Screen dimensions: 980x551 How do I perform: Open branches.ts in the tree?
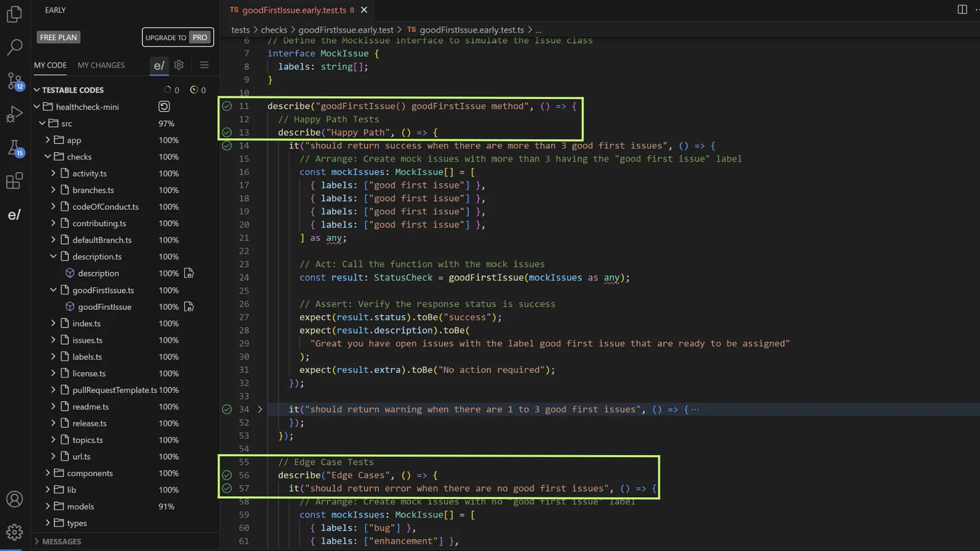93,190
